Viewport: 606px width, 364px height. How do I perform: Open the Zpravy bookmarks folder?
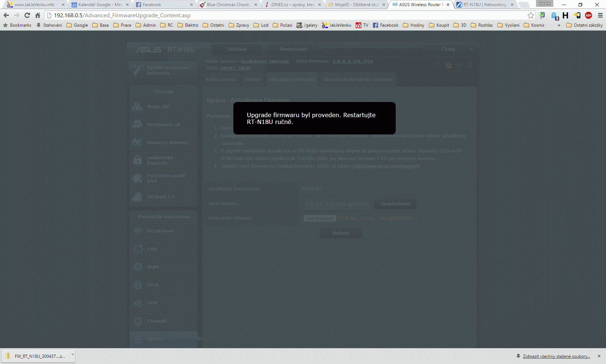coord(239,25)
